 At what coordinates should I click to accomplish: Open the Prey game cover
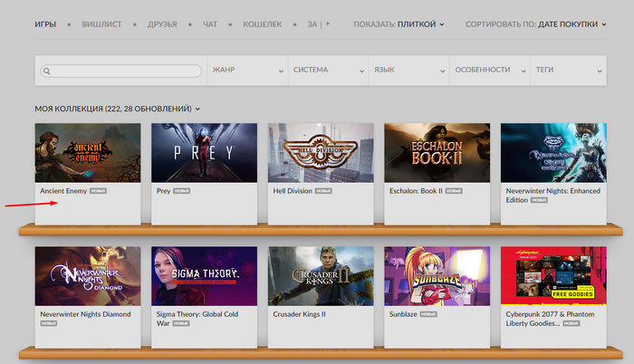[204, 153]
